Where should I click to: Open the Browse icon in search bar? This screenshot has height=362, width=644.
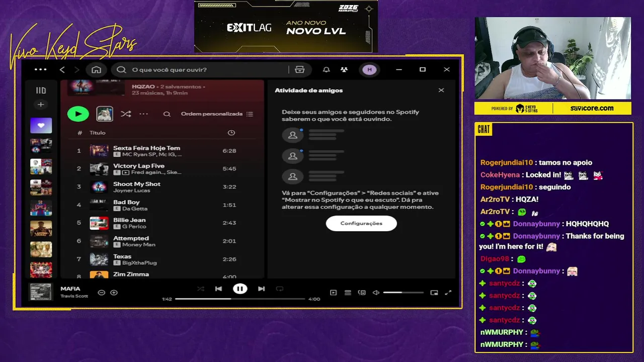[x=300, y=69]
